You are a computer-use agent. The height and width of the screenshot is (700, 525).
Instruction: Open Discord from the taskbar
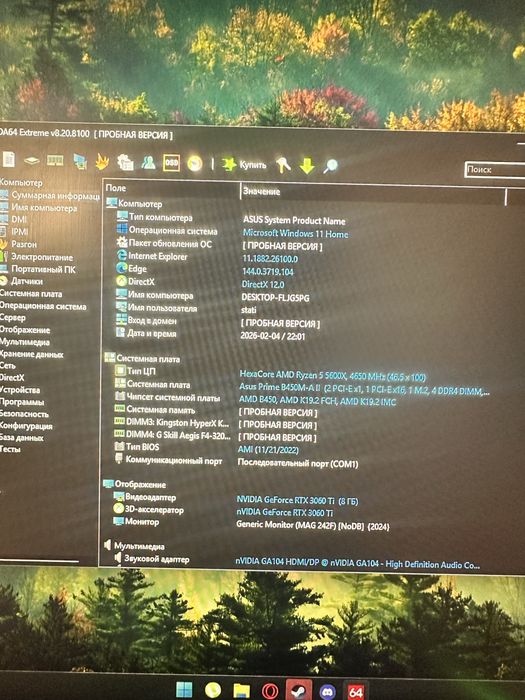327,692
